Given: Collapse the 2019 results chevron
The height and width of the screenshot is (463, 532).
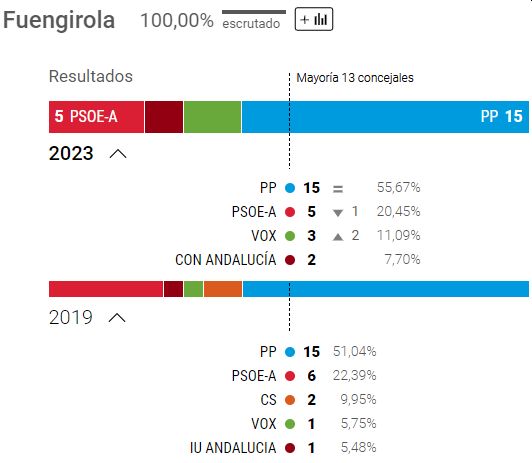Looking at the screenshot, I should tap(117, 318).
